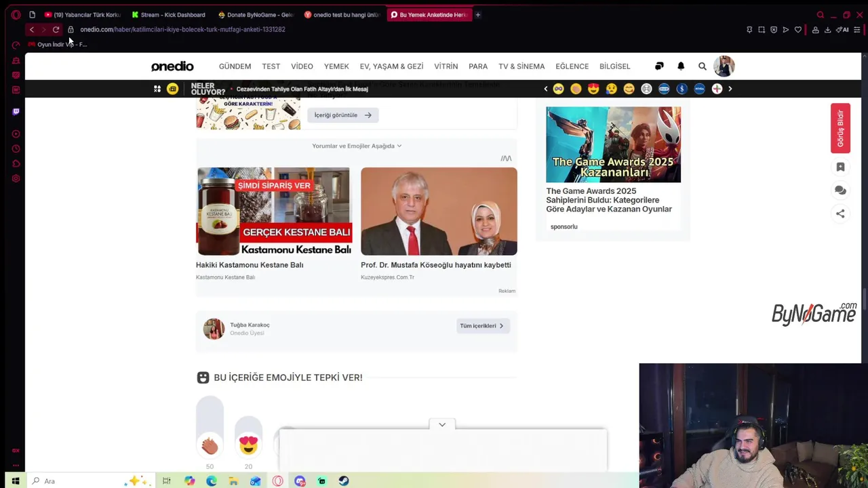
Task: Switch to Yabancılar Türk Korku YouTube tab
Action: [82, 14]
